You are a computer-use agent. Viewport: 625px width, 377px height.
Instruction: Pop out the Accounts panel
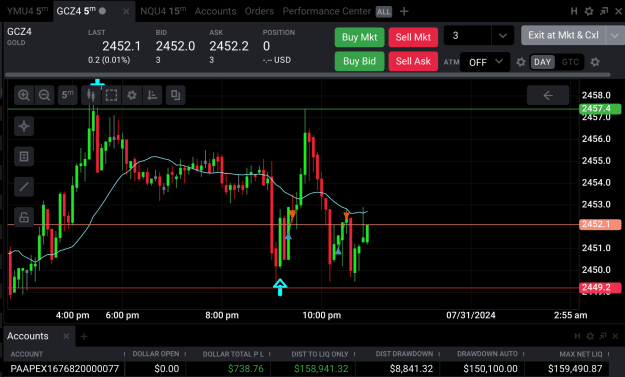[x=603, y=336]
